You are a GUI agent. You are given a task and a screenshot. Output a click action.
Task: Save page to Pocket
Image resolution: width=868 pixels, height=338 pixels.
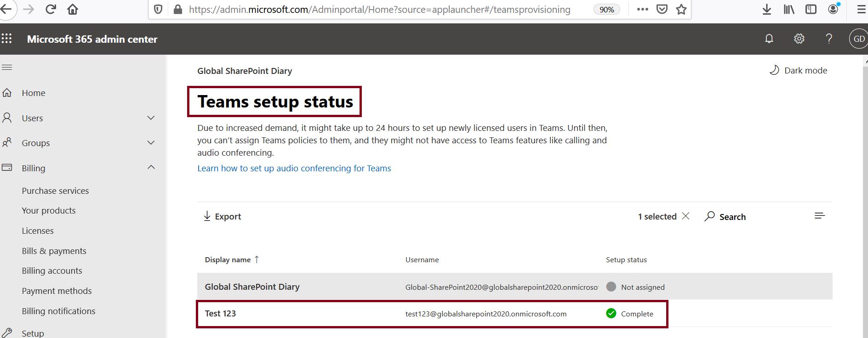(662, 9)
